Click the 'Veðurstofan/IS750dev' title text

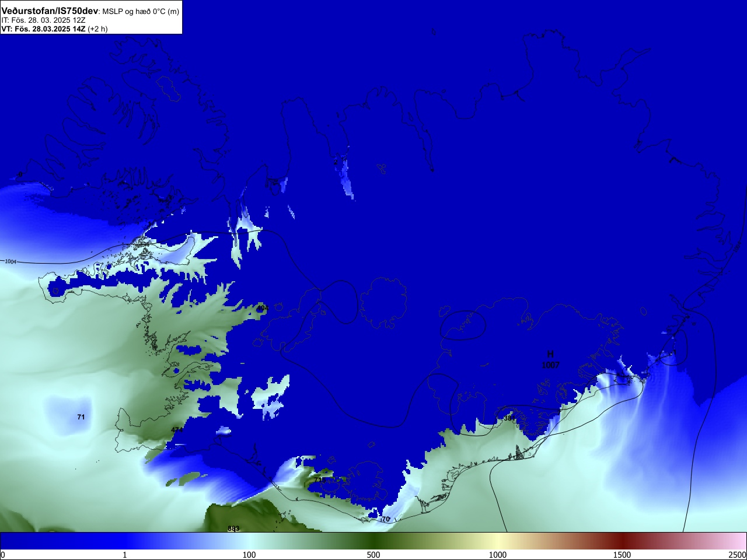pyautogui.click(x=50, y=11)
